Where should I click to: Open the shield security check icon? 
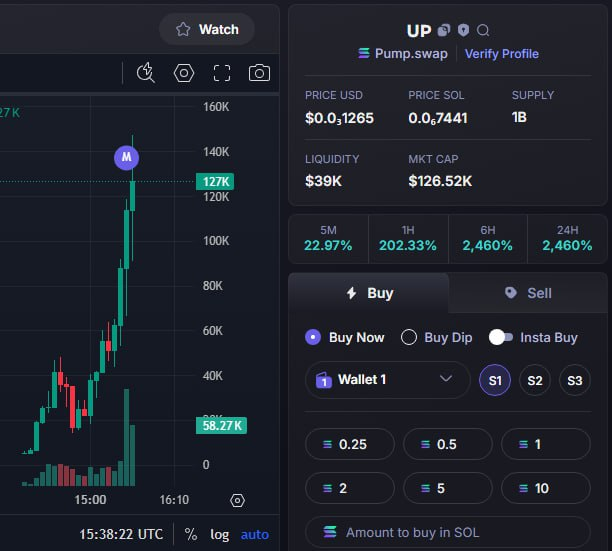pyautogui.click(x=463, y=30)
